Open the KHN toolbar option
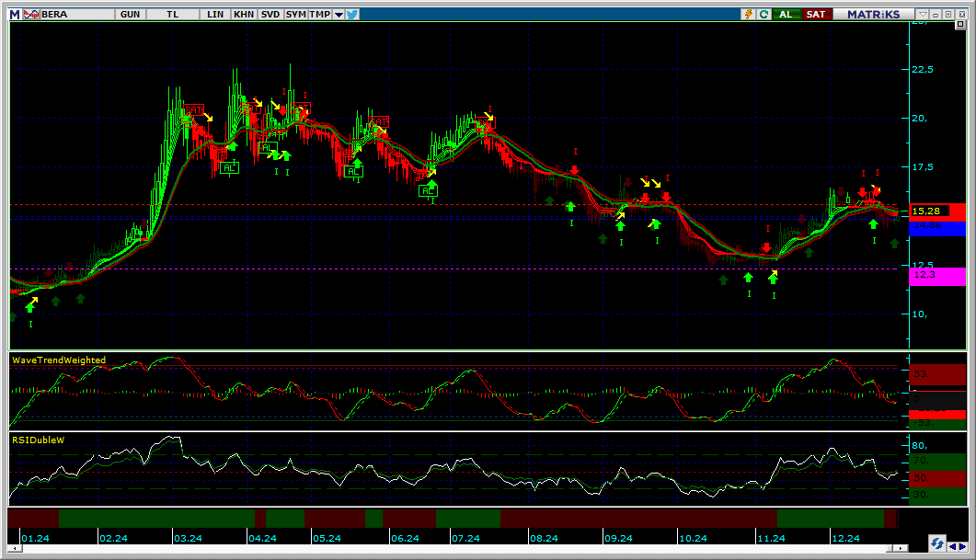The image size is (976, 560). coord(244,15)
